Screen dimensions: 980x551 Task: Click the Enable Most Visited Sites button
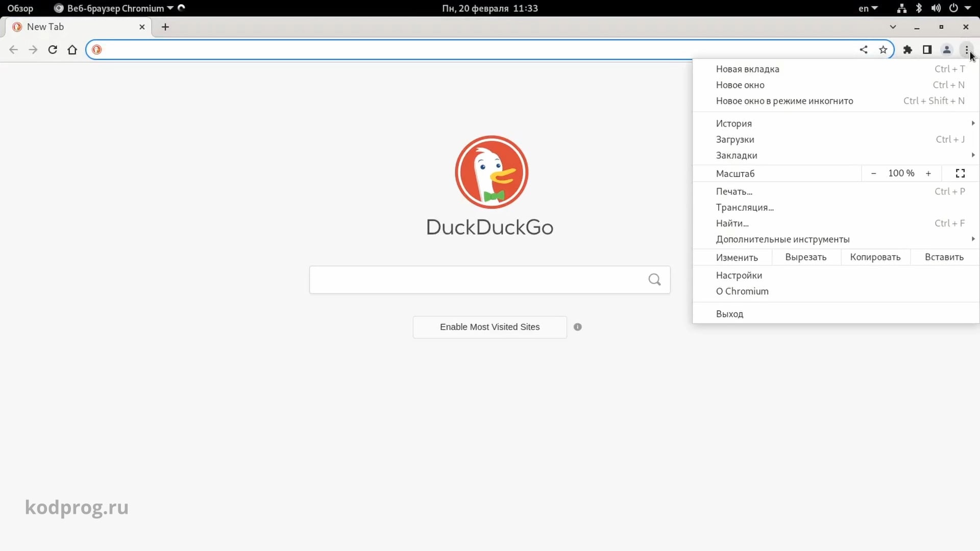click(x=490, y=327)
